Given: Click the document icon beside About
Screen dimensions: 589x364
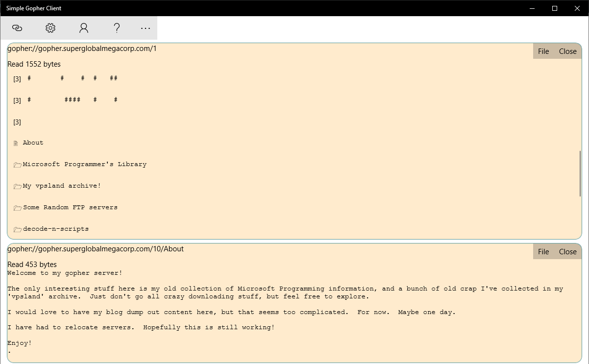Looking at the screenshot, I should [16, 143].
